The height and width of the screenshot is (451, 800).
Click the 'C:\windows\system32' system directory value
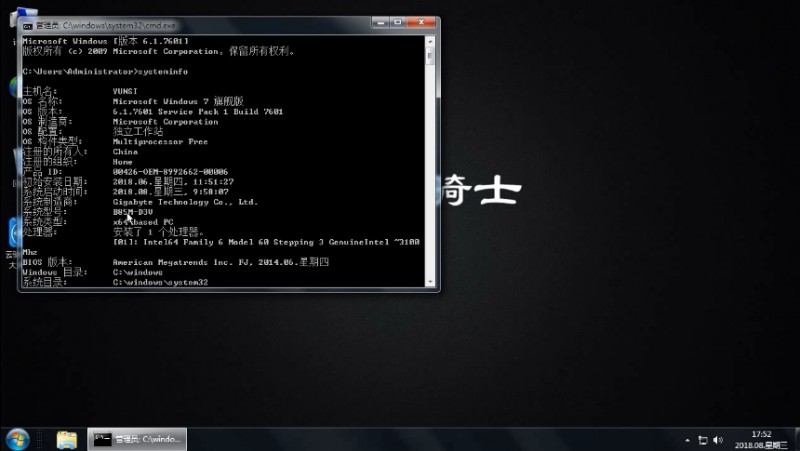160,282
